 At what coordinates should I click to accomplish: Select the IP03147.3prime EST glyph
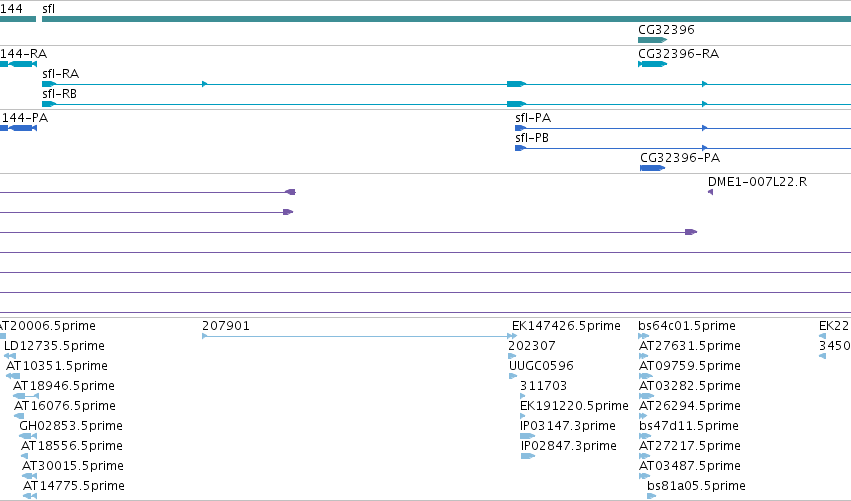[x=528, y=436]
